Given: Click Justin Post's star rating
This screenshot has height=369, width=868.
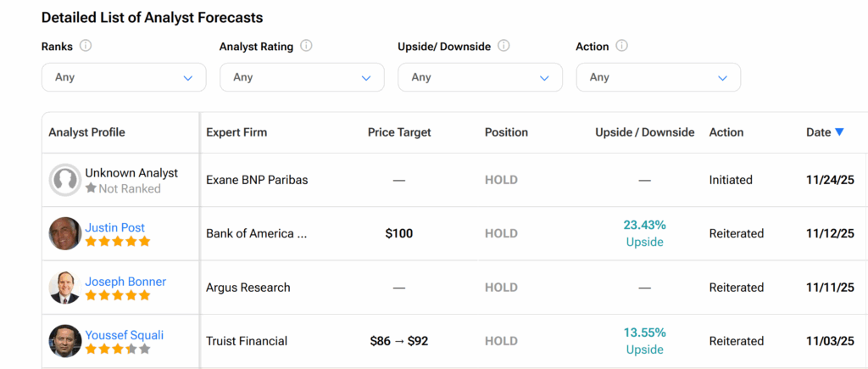Looking at the screenshot, I should click(118, 242).
